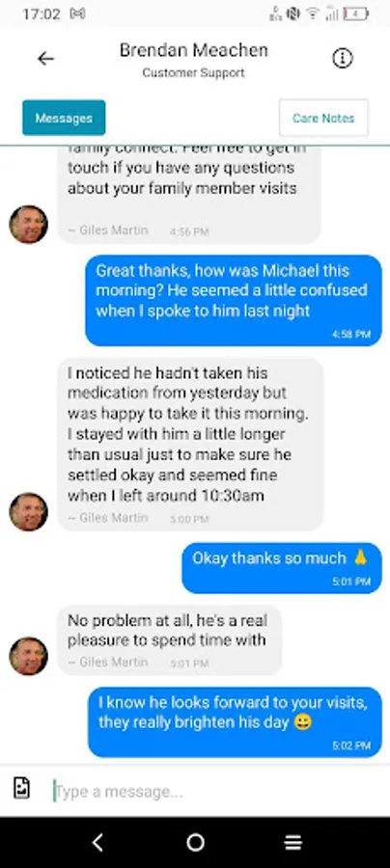Tap Giles Martin avatar beside No problem message
This screenshot has width=390, height=868.
[28, 656]
